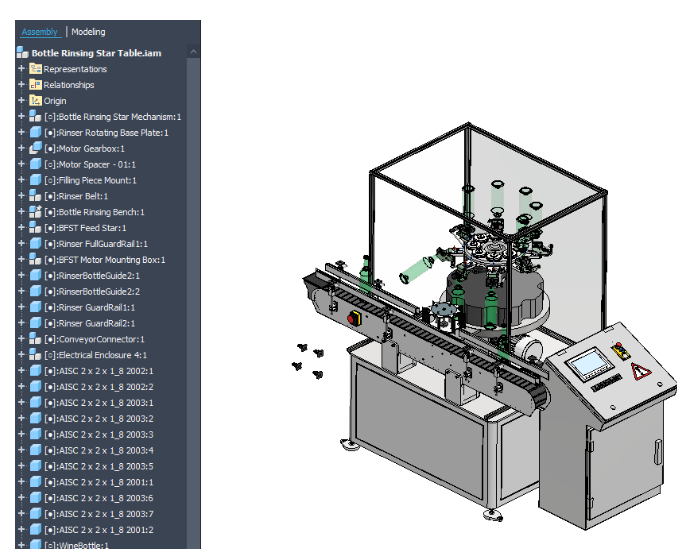This screenshot has height=555, width=682.
Task: Select Filling Piece Mount:1 in browser
Action: click(x=96, y=180)
